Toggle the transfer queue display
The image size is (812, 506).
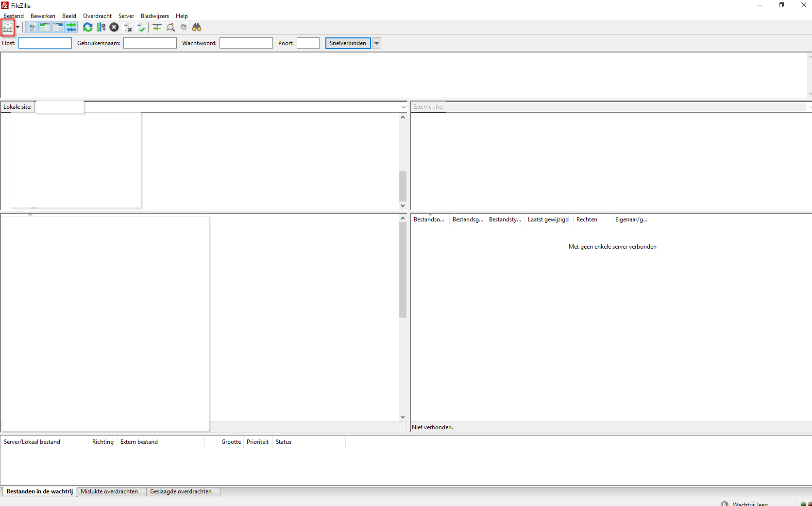pyautogui.click(x=71, y=27)
